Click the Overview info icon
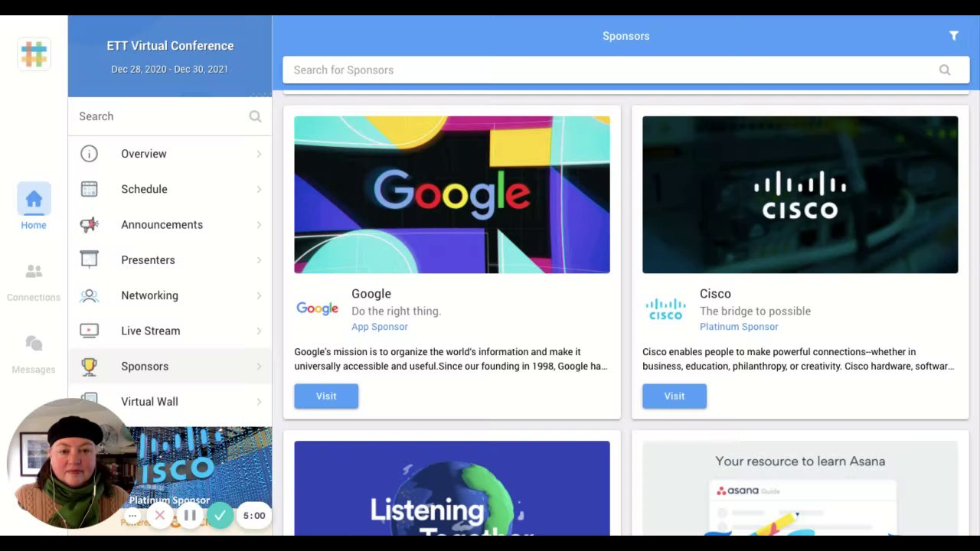Image resolution: width=980 pixels, height=551 pixels. tap(90, 154)
